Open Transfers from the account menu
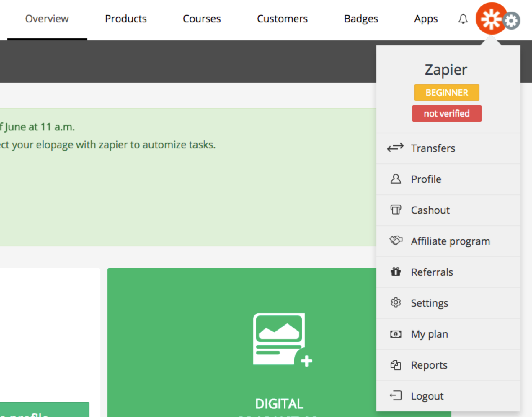This screenshot has width=532, height=417. pyautogui.click(x=448, y=148)
